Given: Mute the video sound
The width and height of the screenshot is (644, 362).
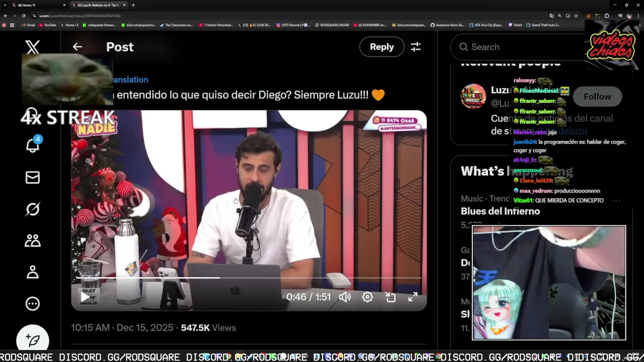Looking at the screenshot, I should [345, 297].
